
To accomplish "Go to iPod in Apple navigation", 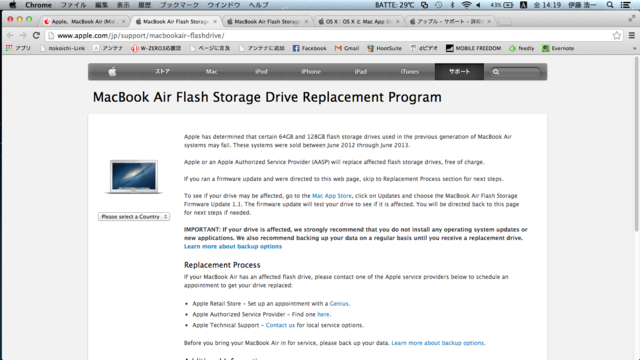I will [261, 72].
